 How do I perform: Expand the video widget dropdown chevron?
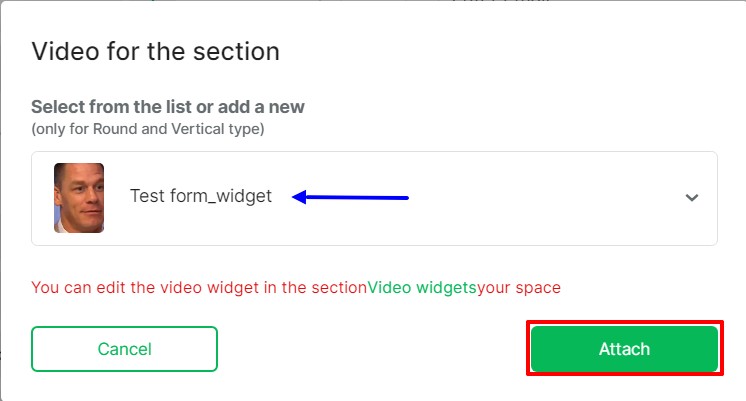coord(691,198)
